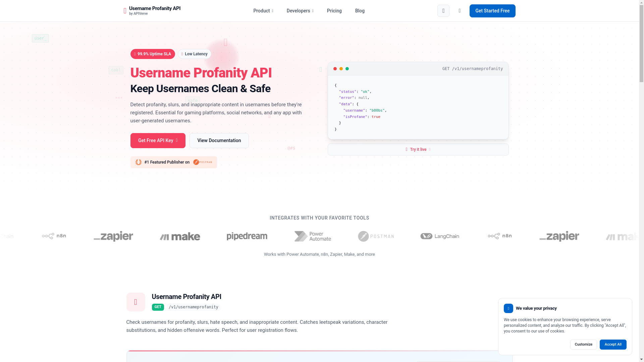
Task: Click the blue cookie icon in privacy popup
Action: (x=508, y=308)
